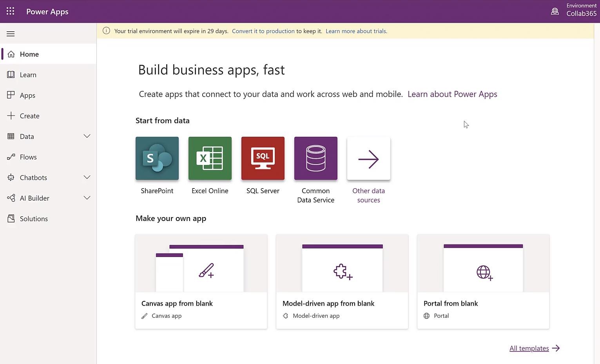Click the environment globe icon in header
The height and width of the screenshot is (364, 600).
click(555, 11)
